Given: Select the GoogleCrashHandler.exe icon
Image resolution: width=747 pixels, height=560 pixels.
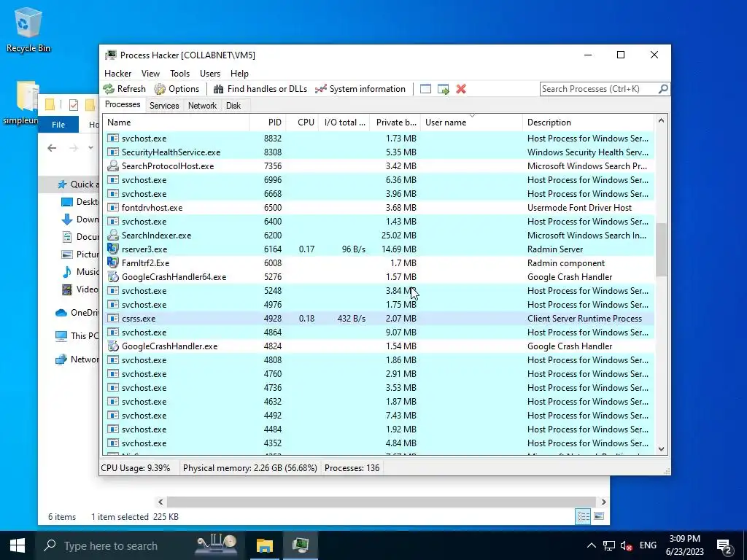Looking at the screenshot, I should [113, 346].
